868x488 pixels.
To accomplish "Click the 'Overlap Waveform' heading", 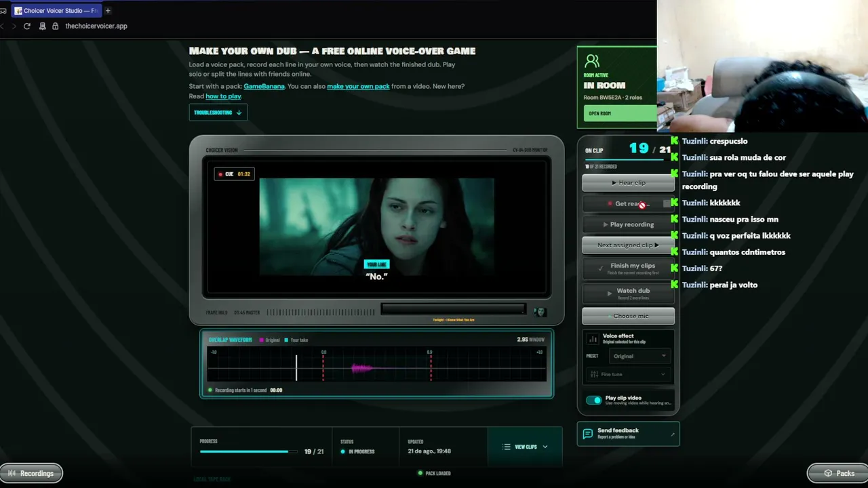I will [229, 340].
